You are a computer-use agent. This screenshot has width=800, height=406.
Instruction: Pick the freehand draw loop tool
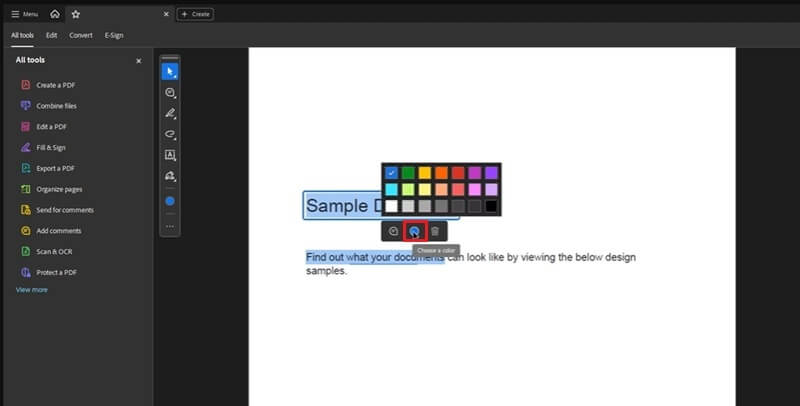tap(170, 134)
